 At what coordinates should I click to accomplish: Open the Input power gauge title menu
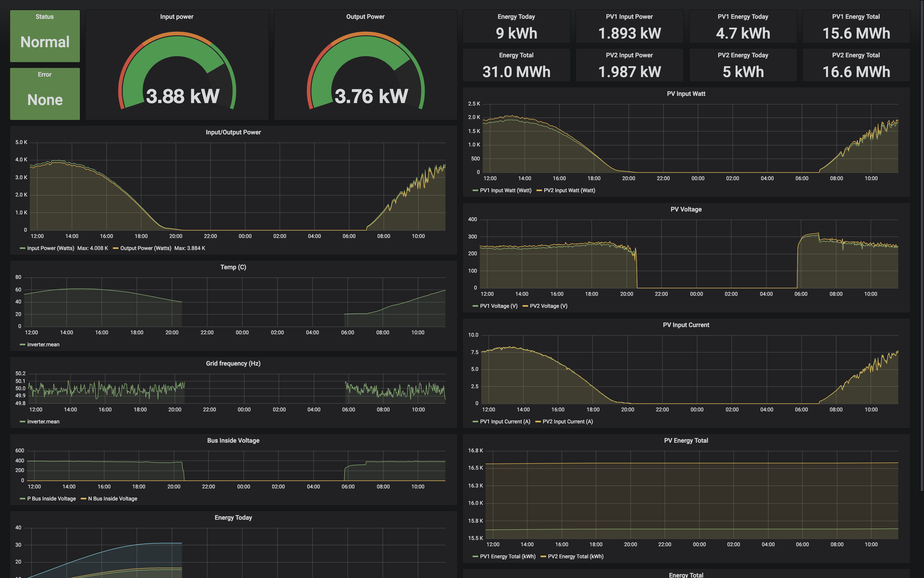pyautogui.click(x=177, y=17)
